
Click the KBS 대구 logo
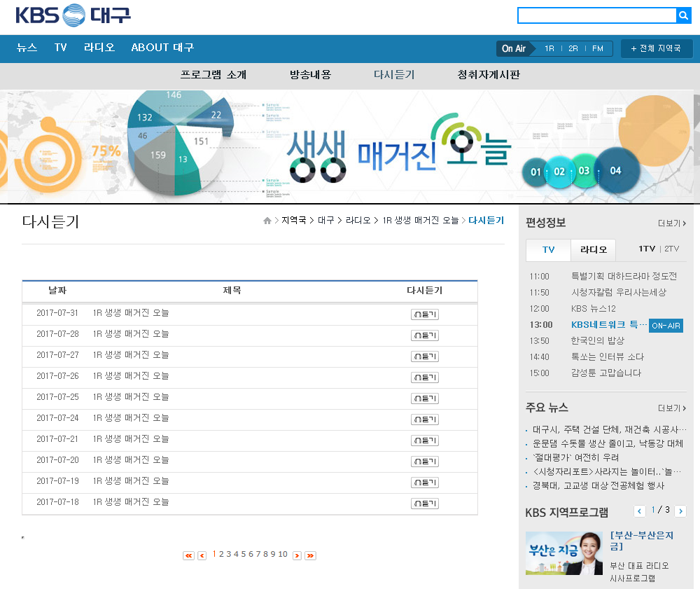tap(73, 15)
